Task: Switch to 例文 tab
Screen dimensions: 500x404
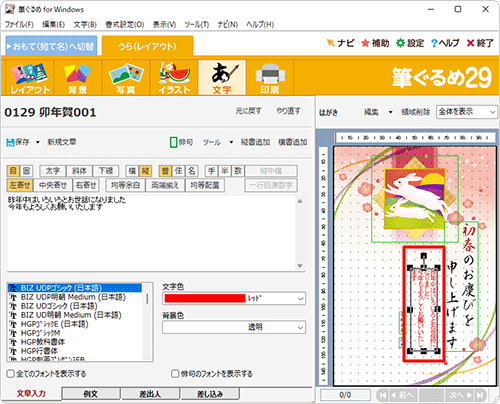Action: (x=91, y=394)
